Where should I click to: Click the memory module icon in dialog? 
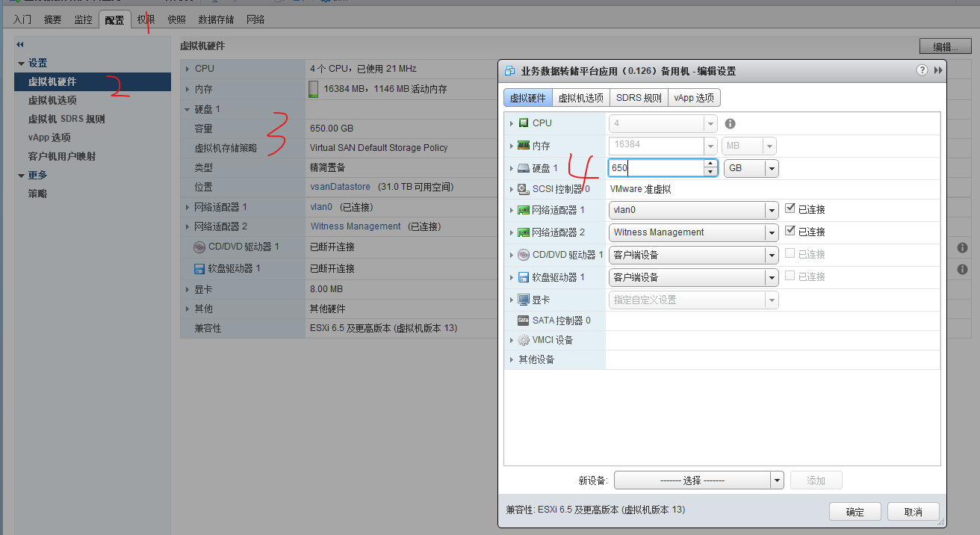(524, 146)
